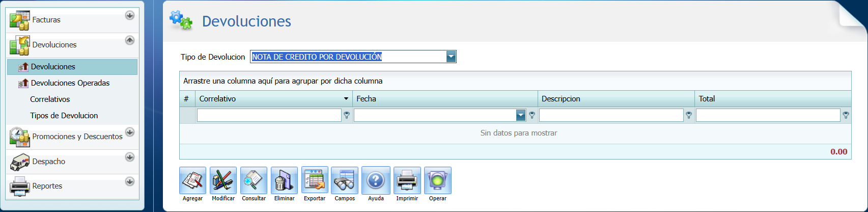Click the Reportes section label
The image size is (868, 212).
click(47, 186)
